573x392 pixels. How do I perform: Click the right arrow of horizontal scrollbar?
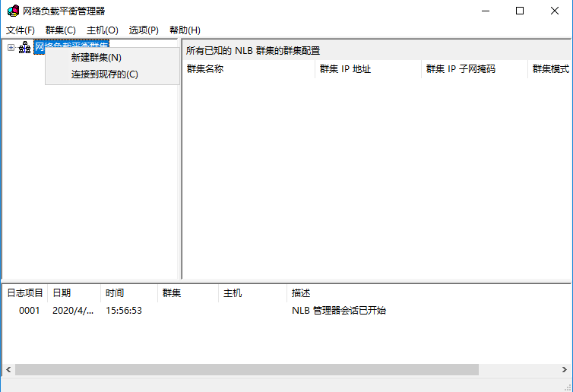[x=564, y=370]
